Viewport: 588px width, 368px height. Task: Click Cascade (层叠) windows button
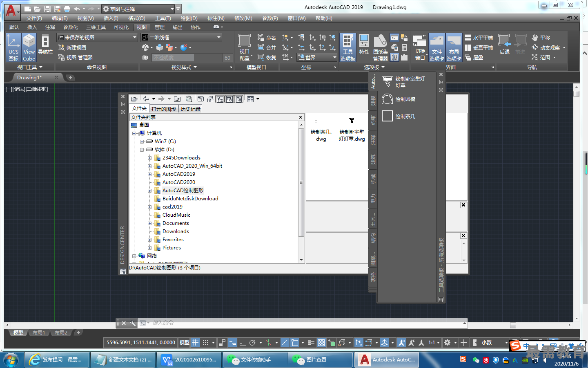[474, 57]
